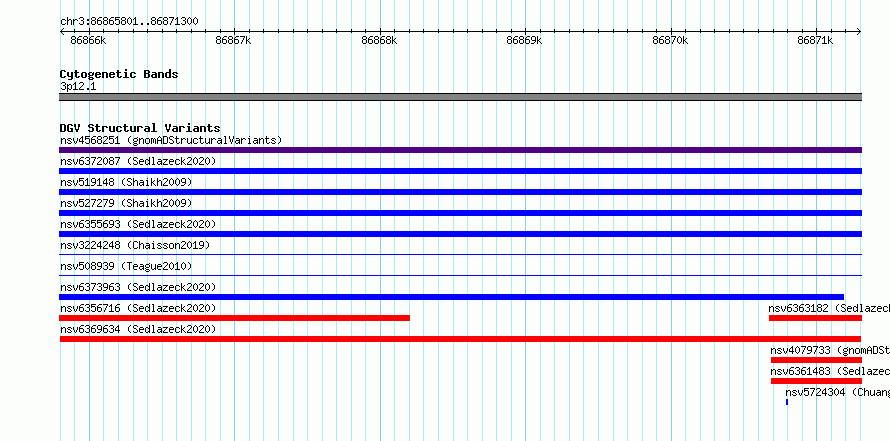
Task: Click the chr3:86865801..86871300 region label
Action: 129,22
